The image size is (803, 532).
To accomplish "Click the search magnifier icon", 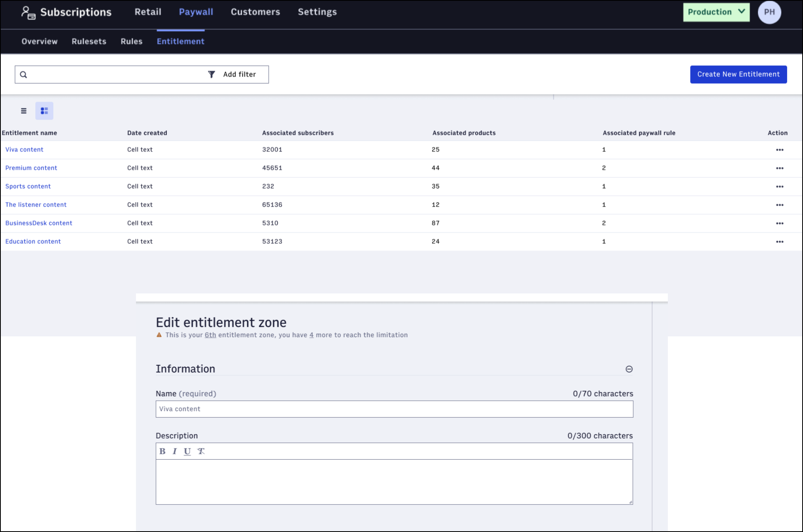I will click(x=23, y=75).
